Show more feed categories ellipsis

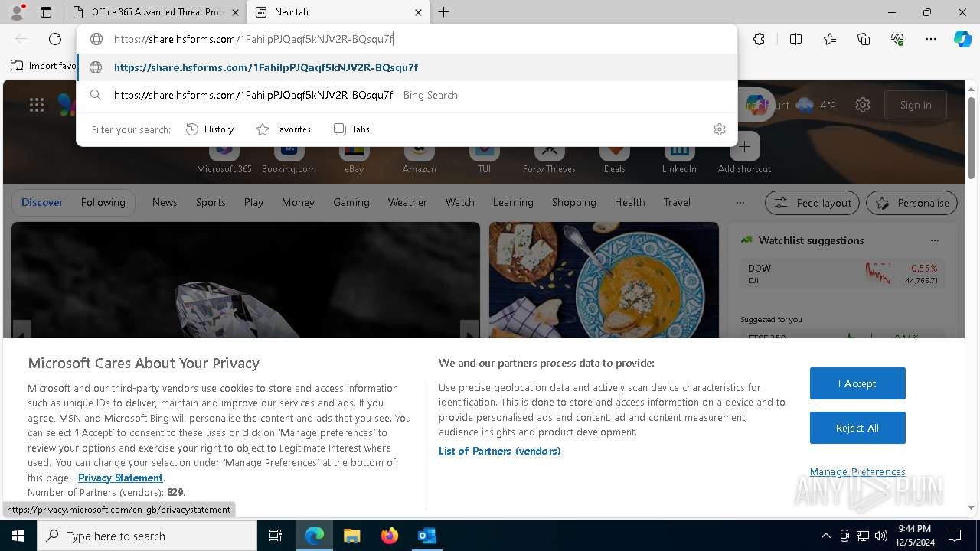coord(740,203)
